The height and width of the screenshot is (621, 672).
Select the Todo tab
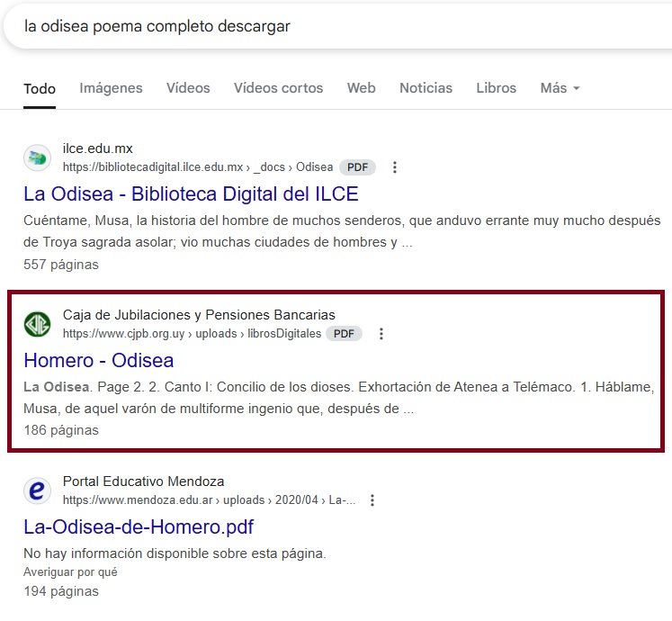point(40,89)
